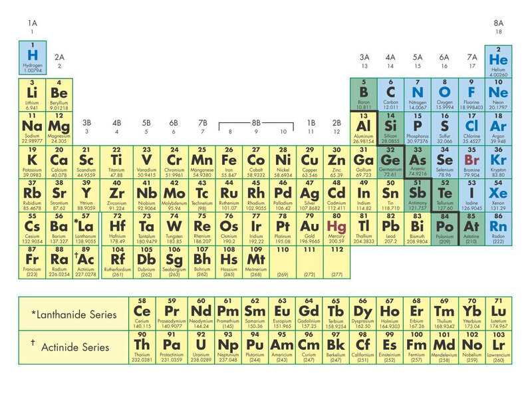Viewport: 532px width, 399px height.
Task: Select the Iodine (I) element
Action: click(471, 196)
